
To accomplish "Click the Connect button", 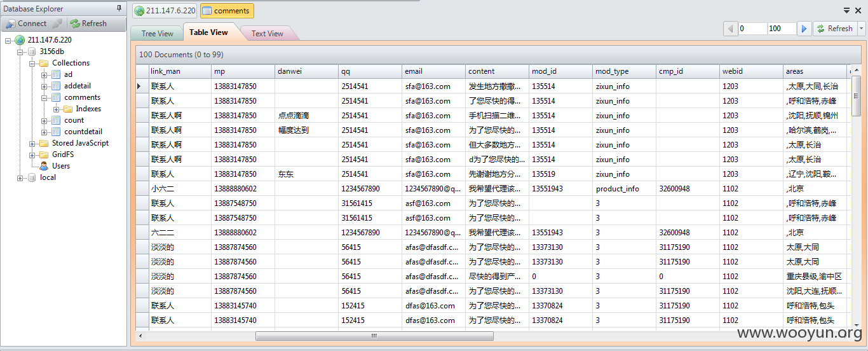I will (x=27, y=24).
